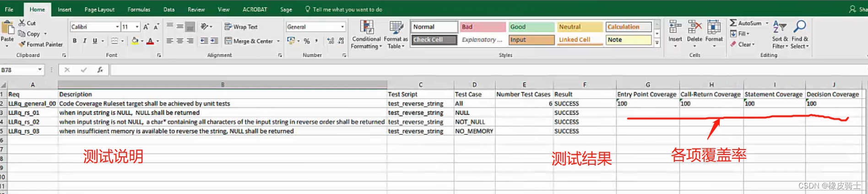Toggle align text left

[x=169, y=41]
